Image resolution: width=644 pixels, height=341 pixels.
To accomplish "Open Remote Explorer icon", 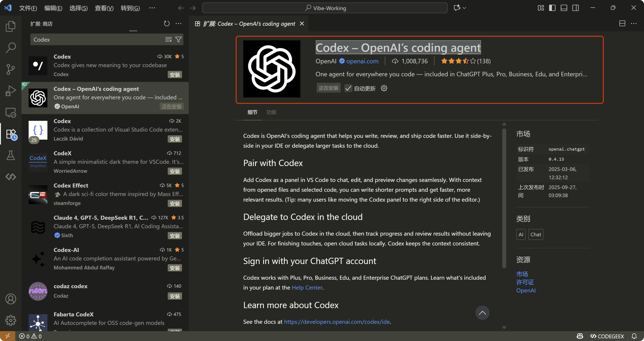I will tap(11, 113).
